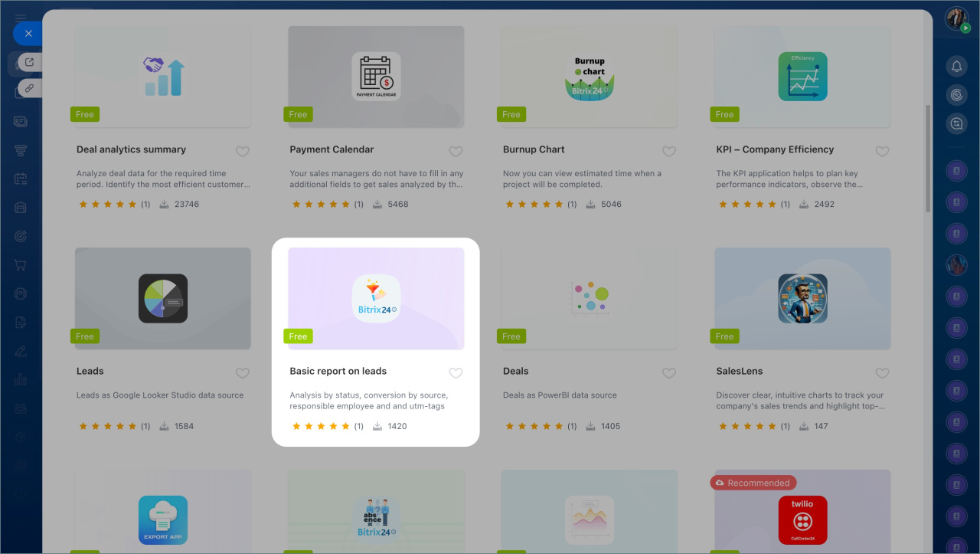Copy link using chain icon
980x554 pixels.
(x=30, y=88)
